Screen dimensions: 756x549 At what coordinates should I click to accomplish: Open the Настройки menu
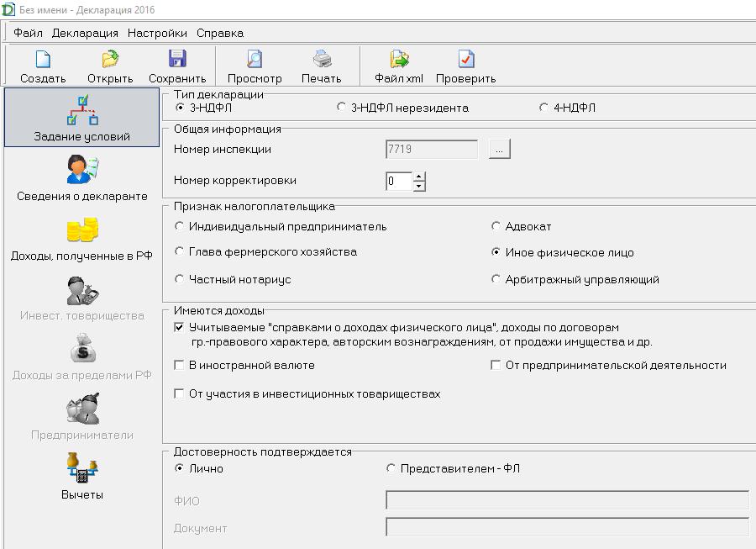tap(157, 34)
